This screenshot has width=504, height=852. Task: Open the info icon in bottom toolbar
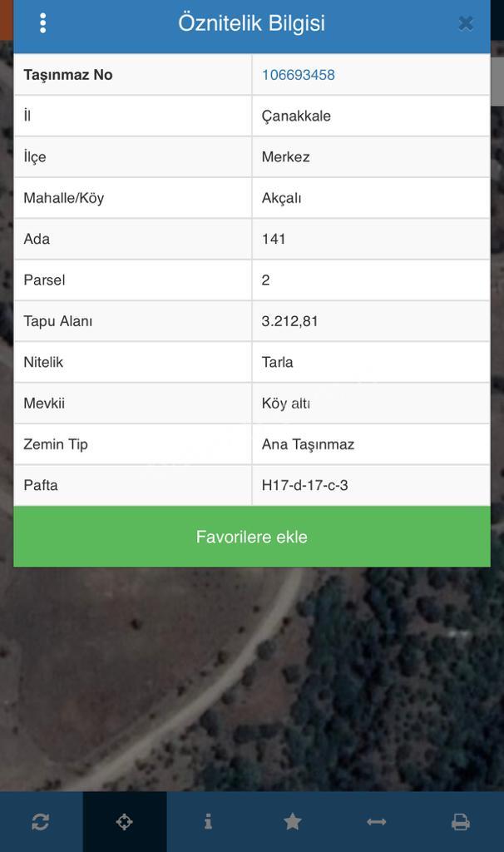click(x=208, y=821)
